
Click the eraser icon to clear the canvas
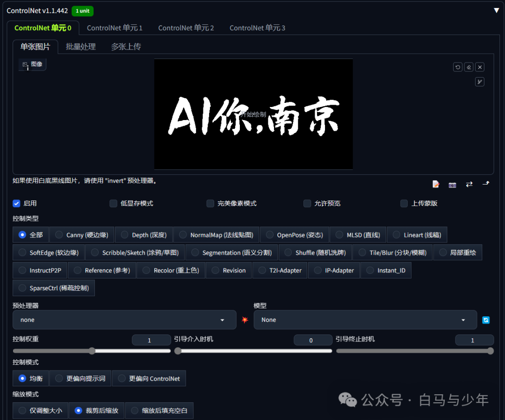tap(469, 67)
